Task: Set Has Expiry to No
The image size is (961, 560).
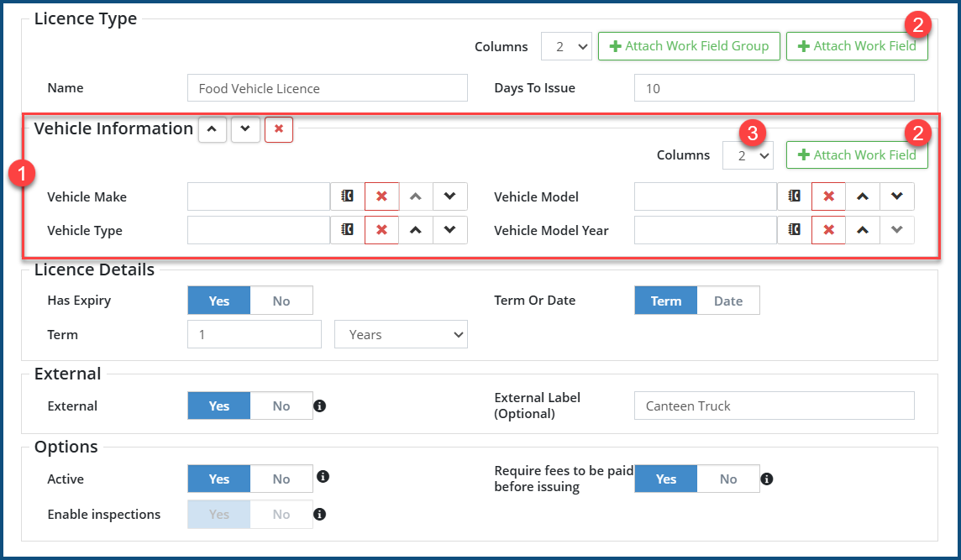Action: [281, 301]
